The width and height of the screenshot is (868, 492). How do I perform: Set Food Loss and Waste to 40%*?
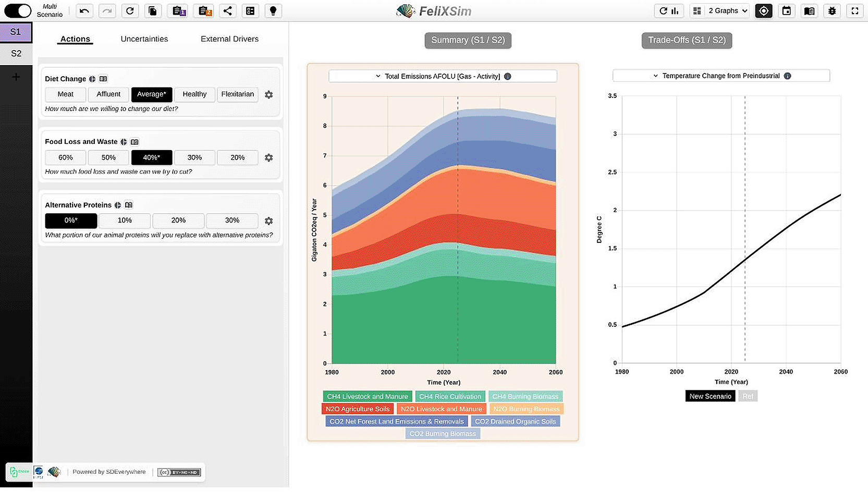tap(152, 157)
